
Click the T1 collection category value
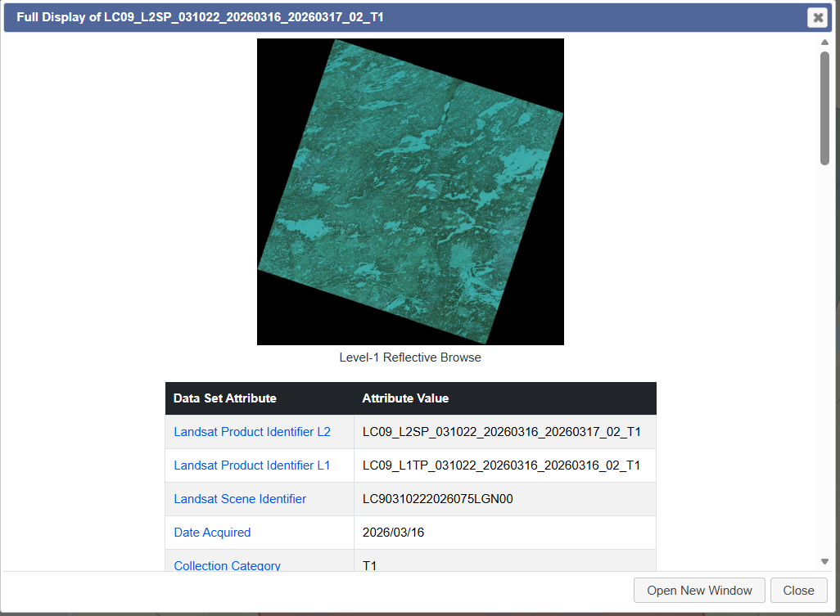369,566
